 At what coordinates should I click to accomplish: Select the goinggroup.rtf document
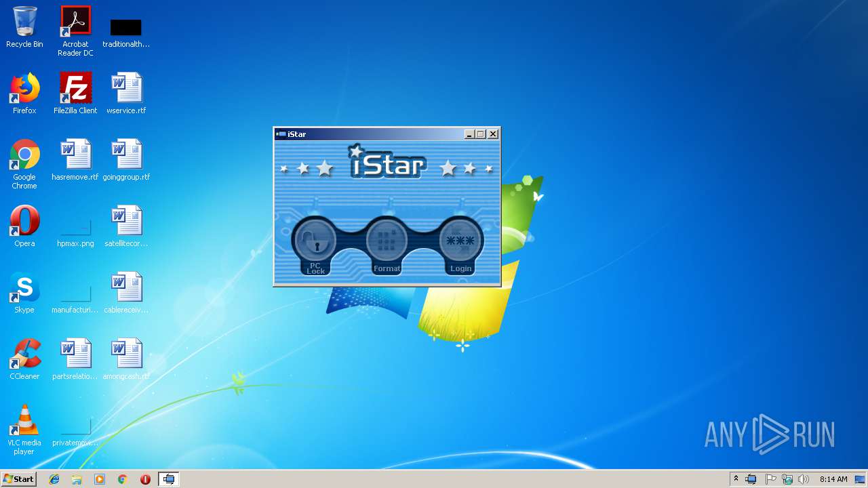click(126, 160)
